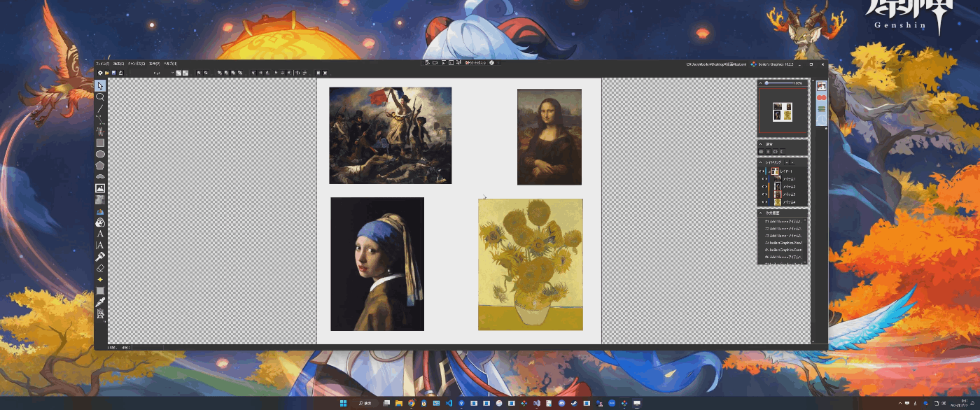Select the eraser tool

[x=100, y=268]
